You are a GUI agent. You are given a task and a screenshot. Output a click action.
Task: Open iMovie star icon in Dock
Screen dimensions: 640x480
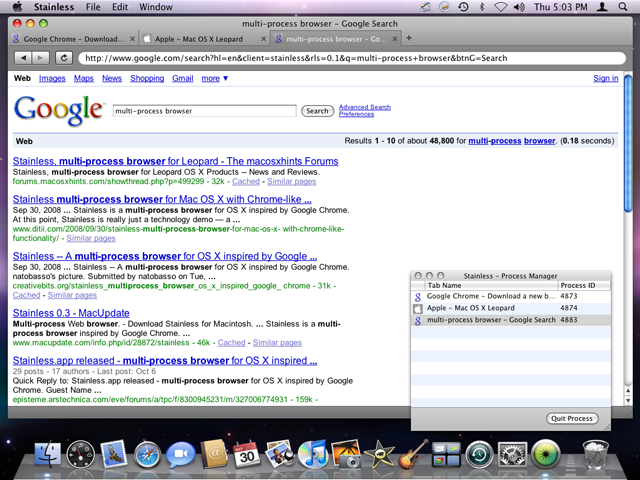(379, 454)
